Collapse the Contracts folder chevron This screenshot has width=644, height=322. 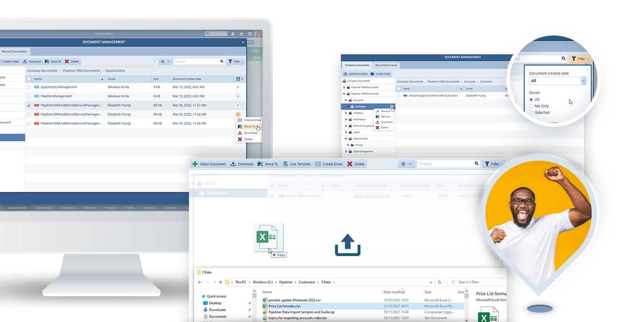click(348, 106)
